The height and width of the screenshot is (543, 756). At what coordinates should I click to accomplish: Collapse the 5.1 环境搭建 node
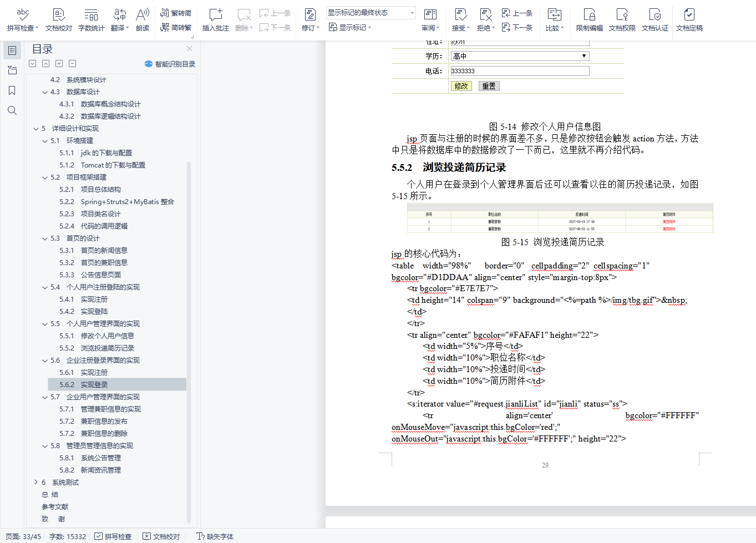tap(45, 141)
